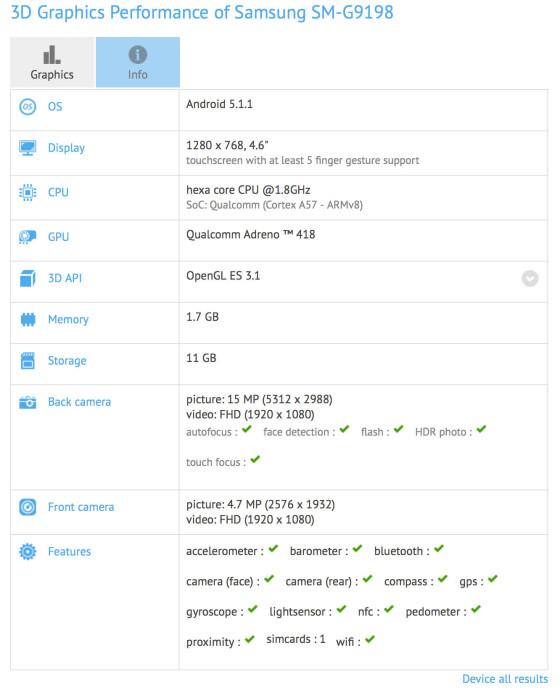Click the OS icon in the spec list
The height and width of the screenshot is (693, 560).
coord(27,107)
